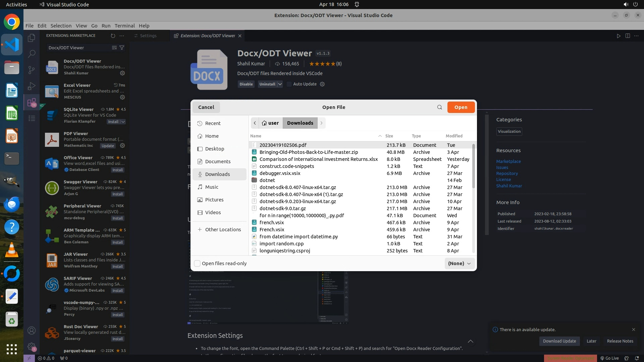Open the Source Control activity bar icon
Screen dimensions: 644x362
click(32, 70)
